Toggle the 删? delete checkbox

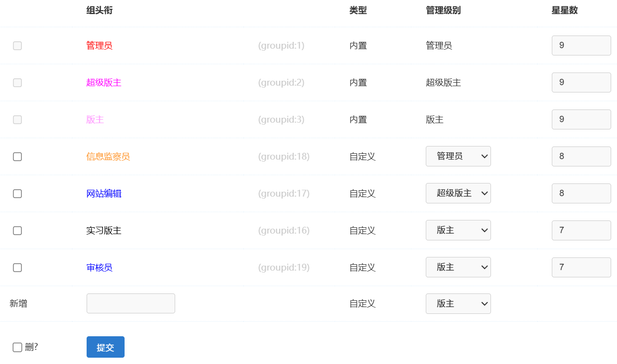pyautogui.click(x=18, y=347)
